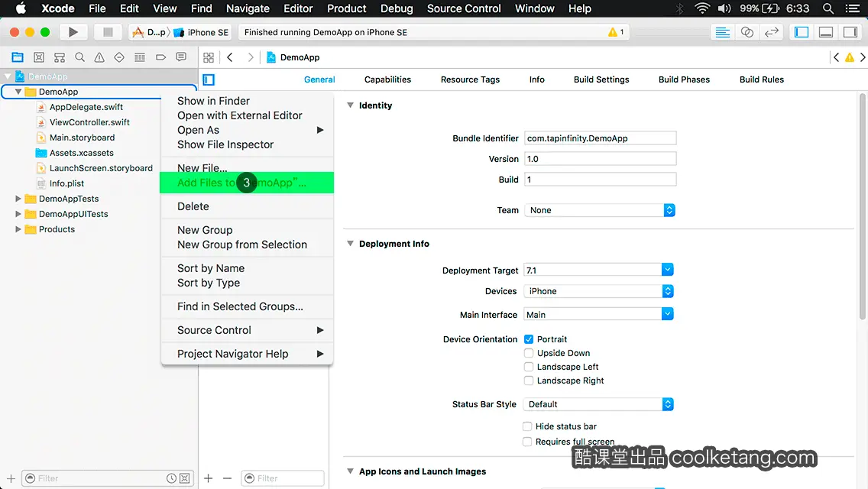Edit the Version field
This screenshot has height=489, width=868.
[x=600, y=159]
